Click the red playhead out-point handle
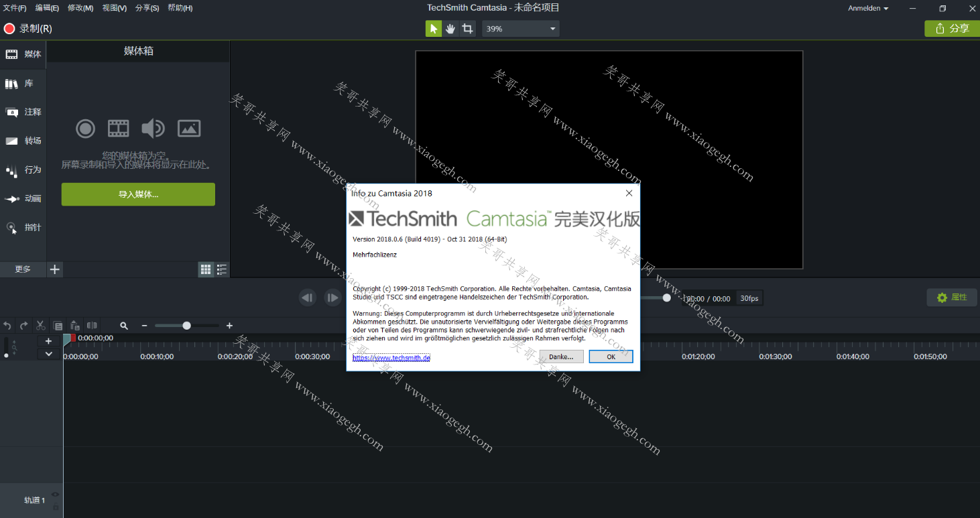This screenshot has height=518, width=980. (73, 338)
